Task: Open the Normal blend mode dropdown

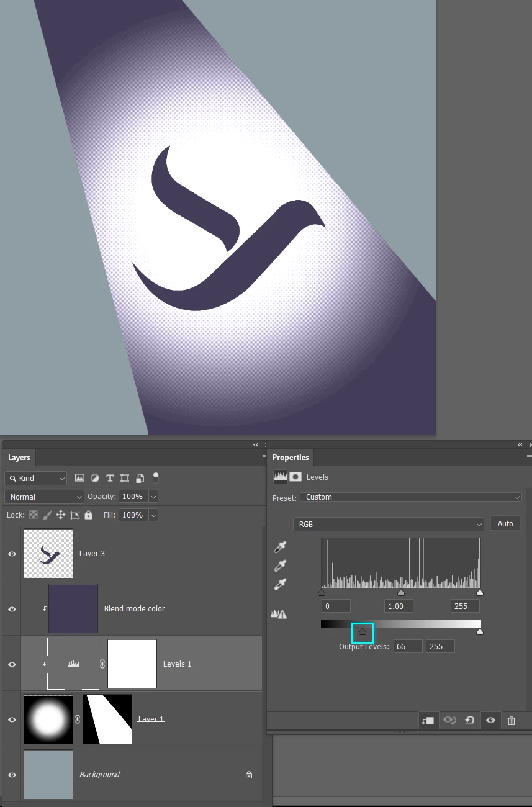Action: (x=44, y=497)
